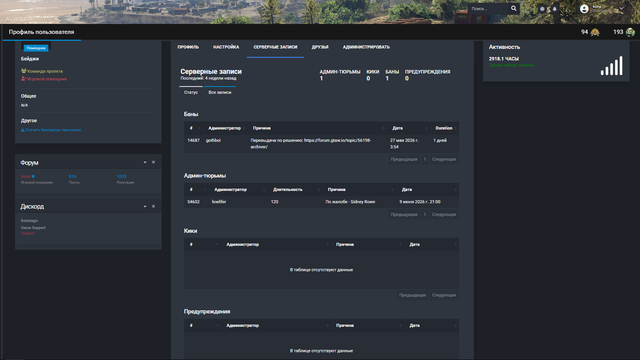Screen dimensions: 640x360
Task: Click Предыдущая under Баны table
Action: point(404,159)
